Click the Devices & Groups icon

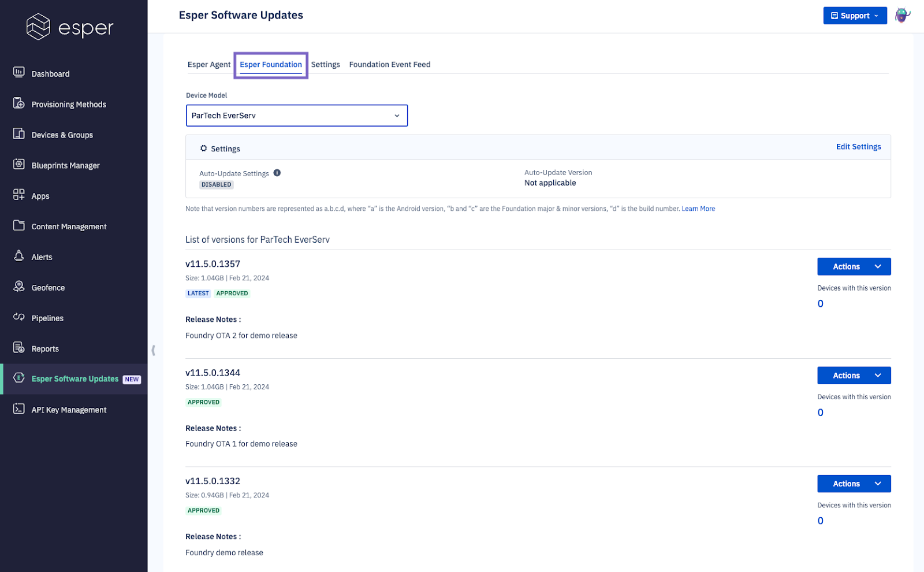[19, 133]
